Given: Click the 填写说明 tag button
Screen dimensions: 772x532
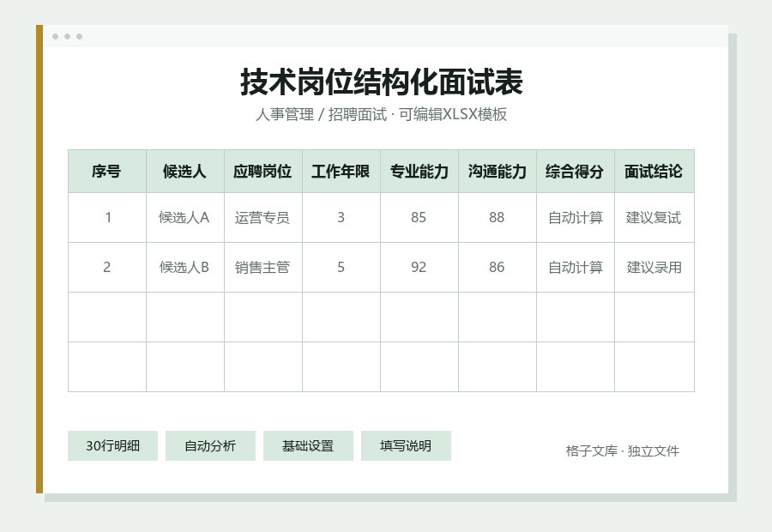Looking at the screenshot, I should 406,446.
